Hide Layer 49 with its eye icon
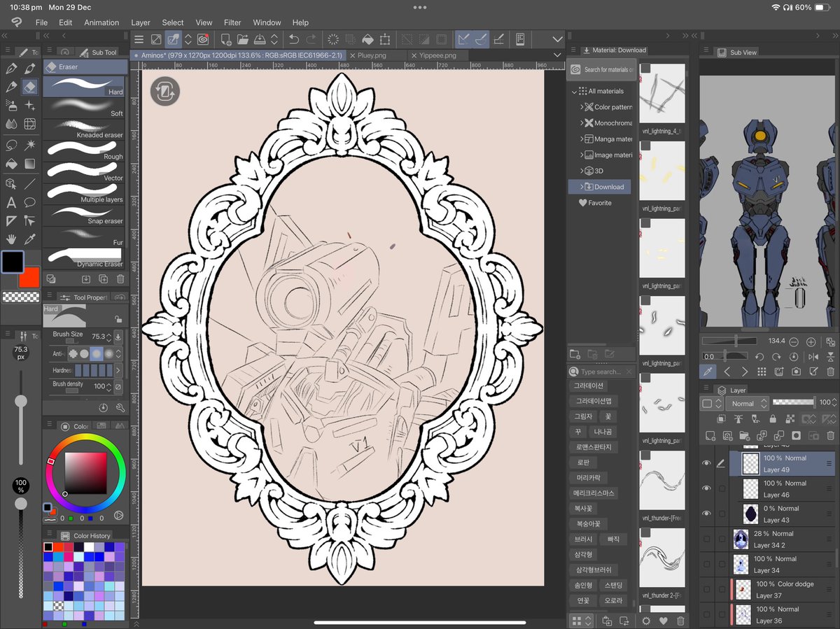The image size is (840, 629). [706, 463]
